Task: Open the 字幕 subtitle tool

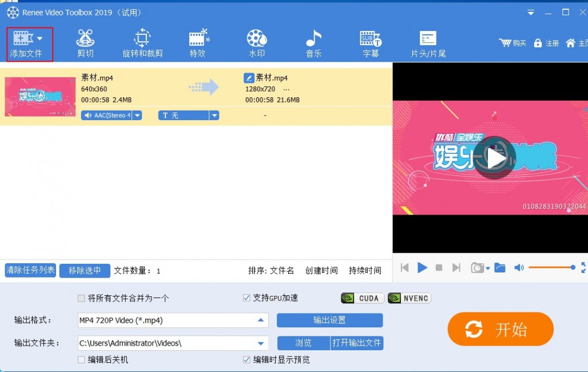Action: click(x=371, y=43)
